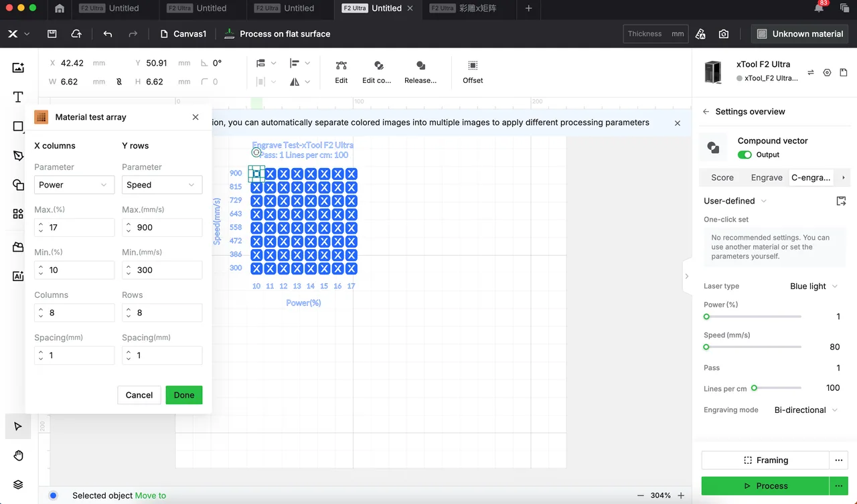The height and width of the screenshot is (504, 857).
Task: Open the Y rows Speed parameter dropdown
Action: click(x=162, y=185)
